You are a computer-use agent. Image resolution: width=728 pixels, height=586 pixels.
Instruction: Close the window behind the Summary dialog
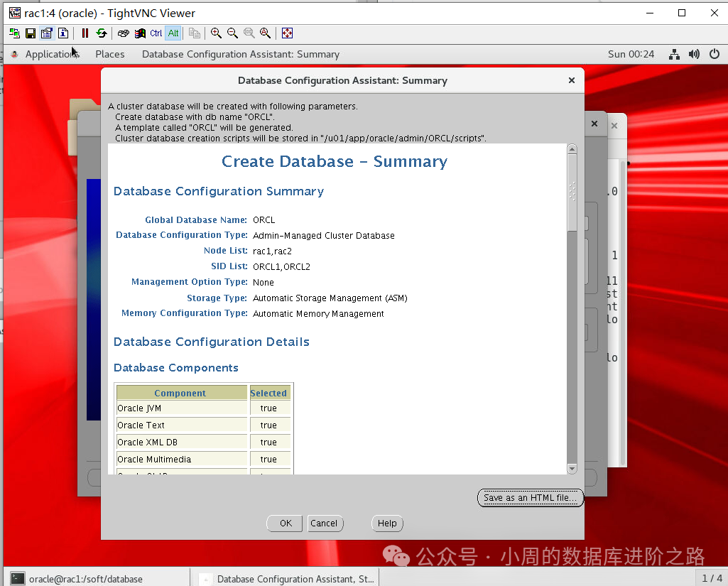click(x=594, y=124)
